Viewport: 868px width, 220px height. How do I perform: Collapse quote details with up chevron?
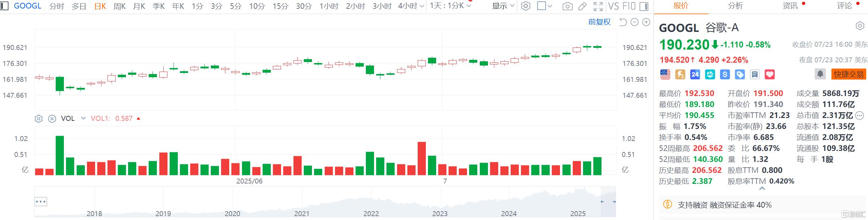pyautogui.click(x=762, y=188)
